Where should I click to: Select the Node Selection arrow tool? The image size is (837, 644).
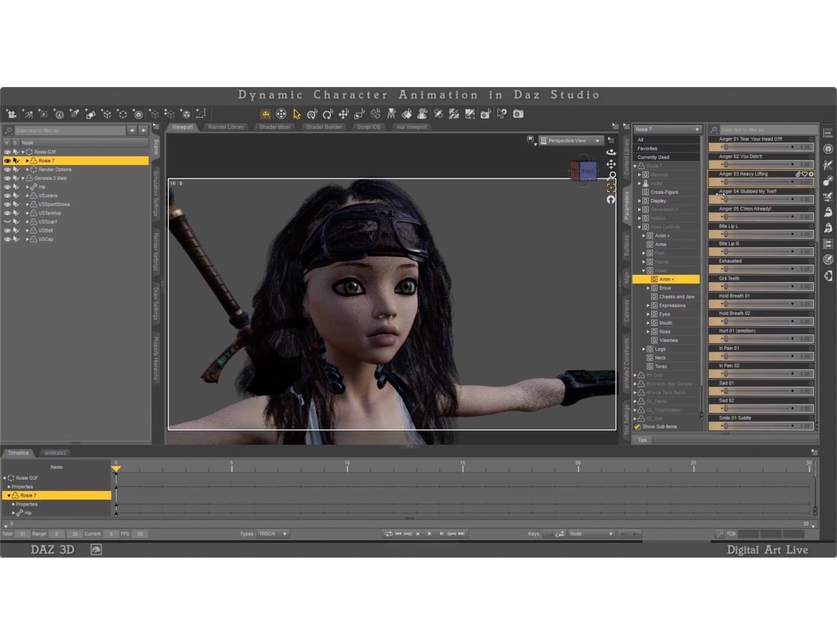(297, 114)
